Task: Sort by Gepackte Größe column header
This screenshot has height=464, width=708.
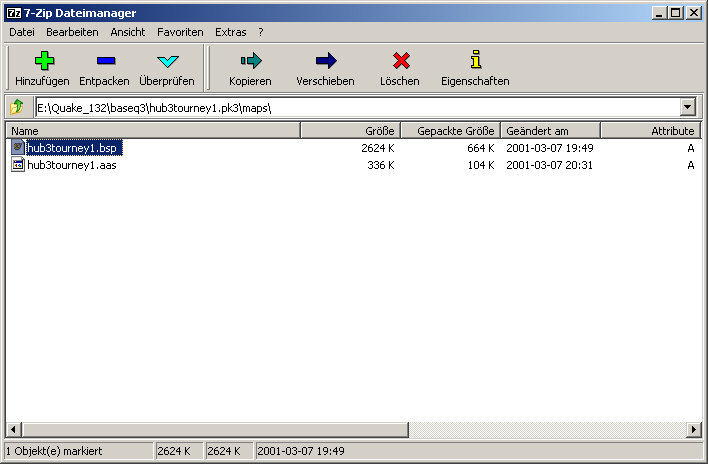Action: [x=451, y=131]
